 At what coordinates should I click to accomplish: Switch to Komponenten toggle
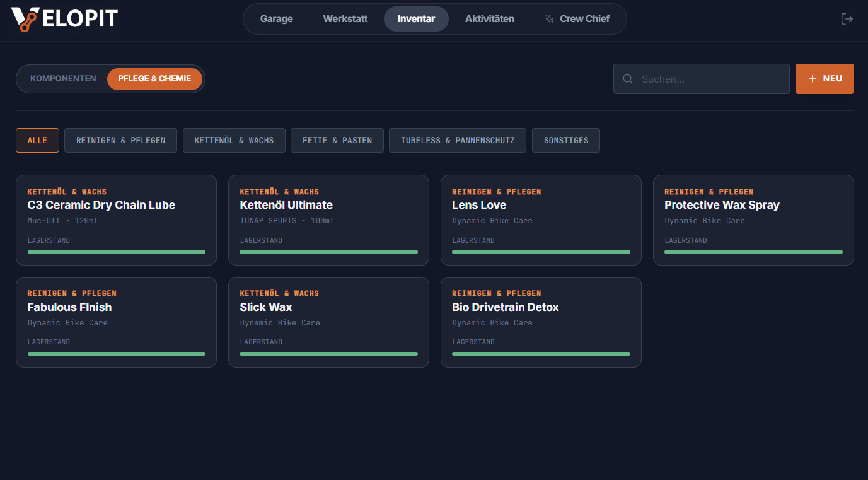click(x=63, y=79)
